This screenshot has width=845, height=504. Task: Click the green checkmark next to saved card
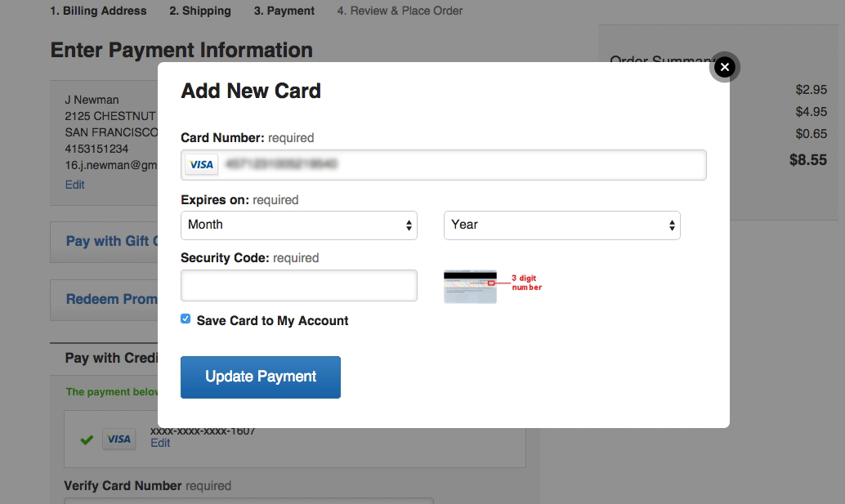[87, 439]
